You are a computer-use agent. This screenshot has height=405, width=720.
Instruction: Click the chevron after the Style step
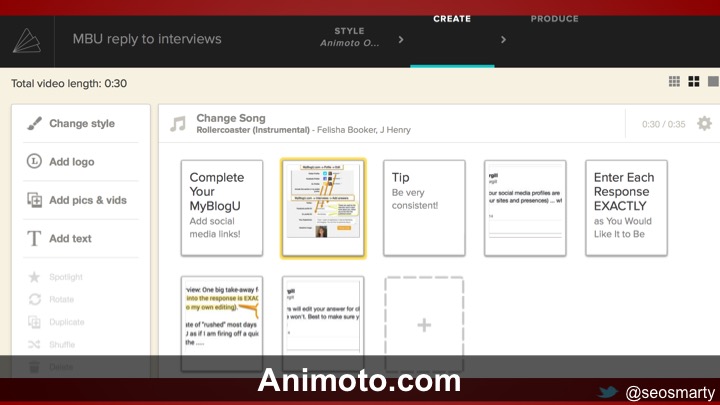pyautogui.click(x=401, y=40)
